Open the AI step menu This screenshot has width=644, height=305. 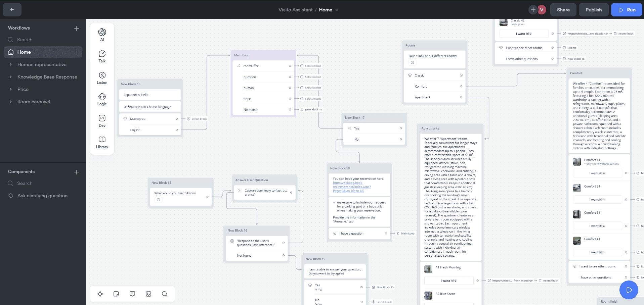pos(102,35)
